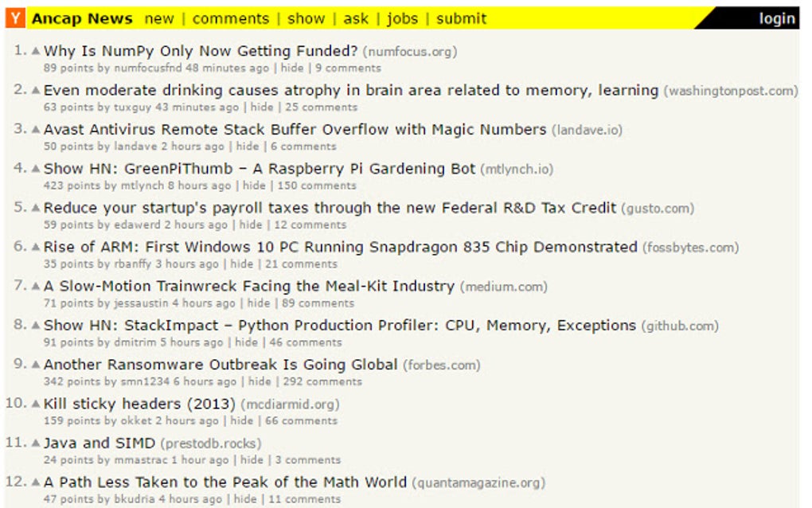The height and width of the screenshot is (508, 812).
Task: Upvote the 'Java and SIMD' story
Action: (x=34, y=443)
